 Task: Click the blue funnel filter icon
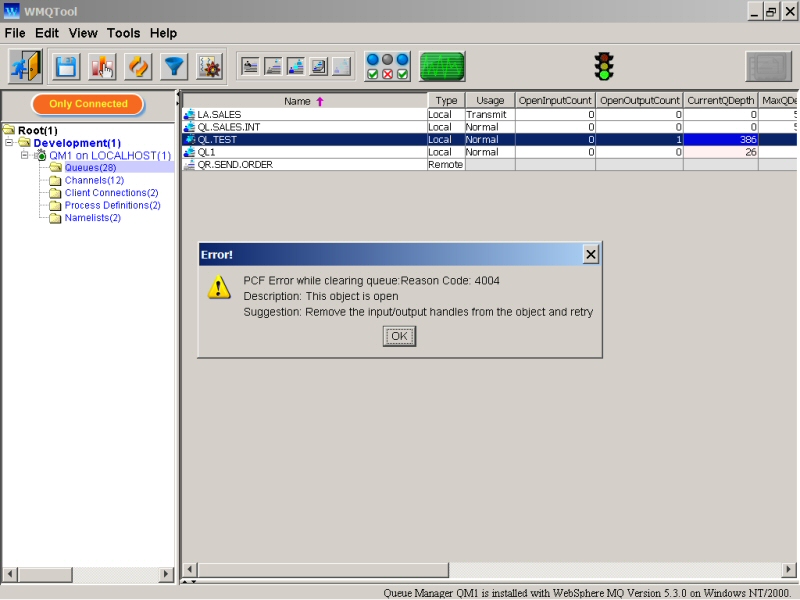[174, 66]
